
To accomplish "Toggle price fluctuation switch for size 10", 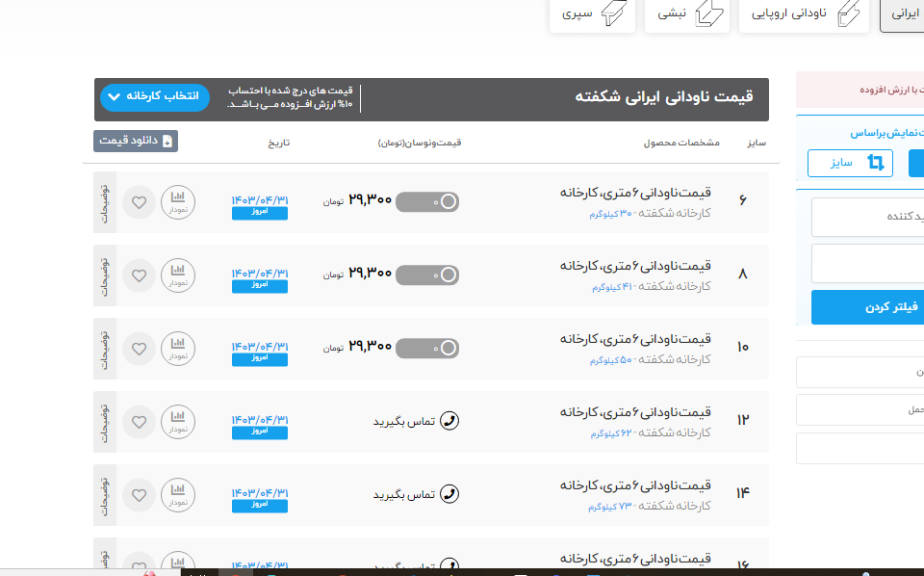I will point(427,348).
